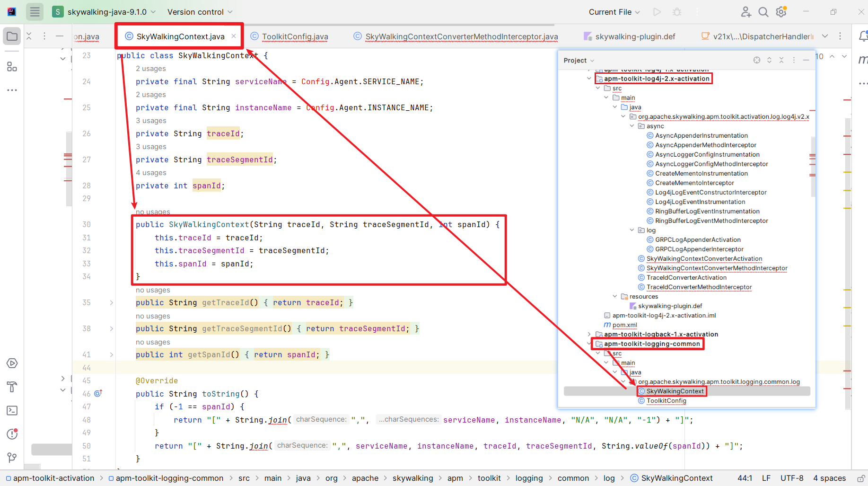Toggle read-only lock in status bar

[x=861, y=478]
